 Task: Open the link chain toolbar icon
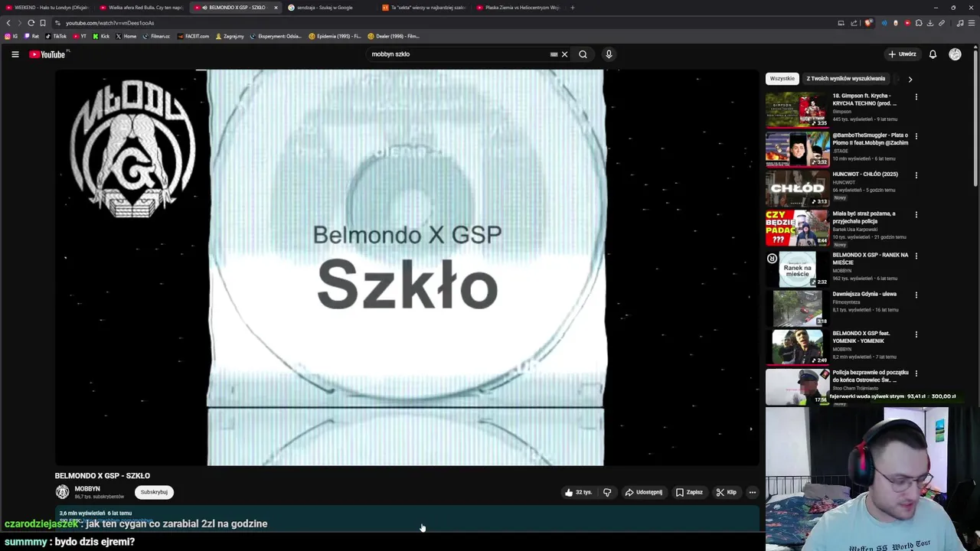click(x=942, y=23)
